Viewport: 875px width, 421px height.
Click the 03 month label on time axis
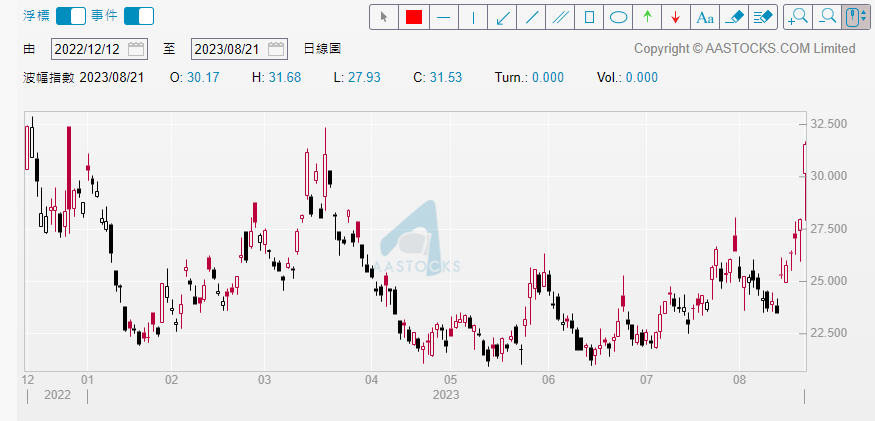265,380
